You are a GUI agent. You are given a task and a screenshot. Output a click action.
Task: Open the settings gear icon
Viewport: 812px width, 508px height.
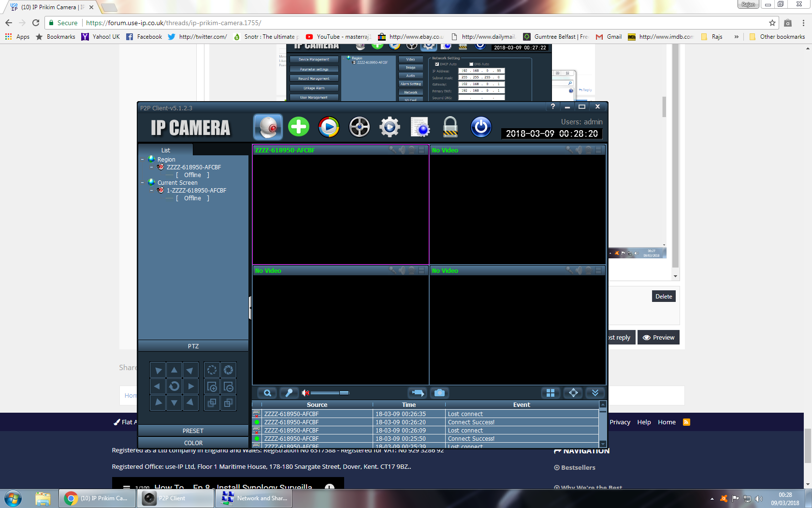(x=390, y=127)
